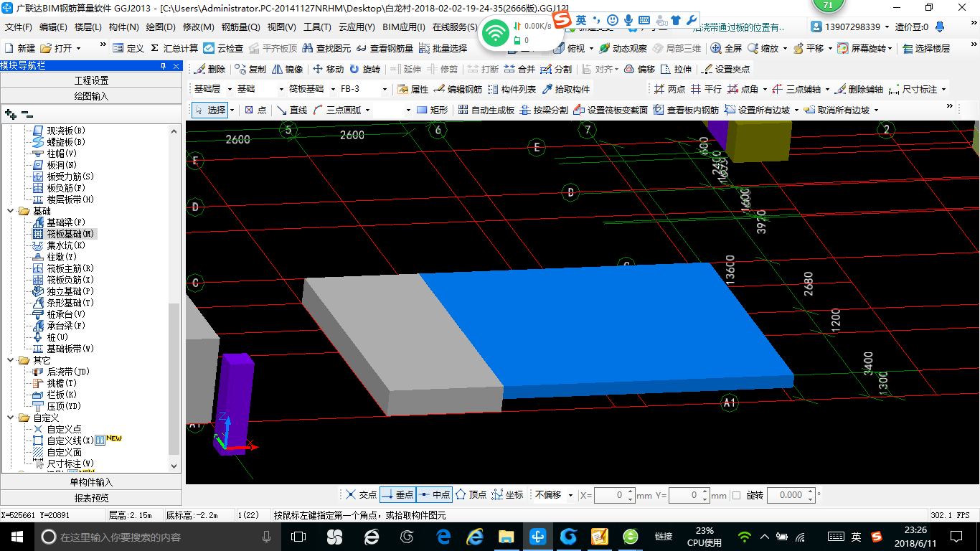Open 查看板内钢筋 tool
The width and height of the screenshot is (980, 551).
coord(686,110)
